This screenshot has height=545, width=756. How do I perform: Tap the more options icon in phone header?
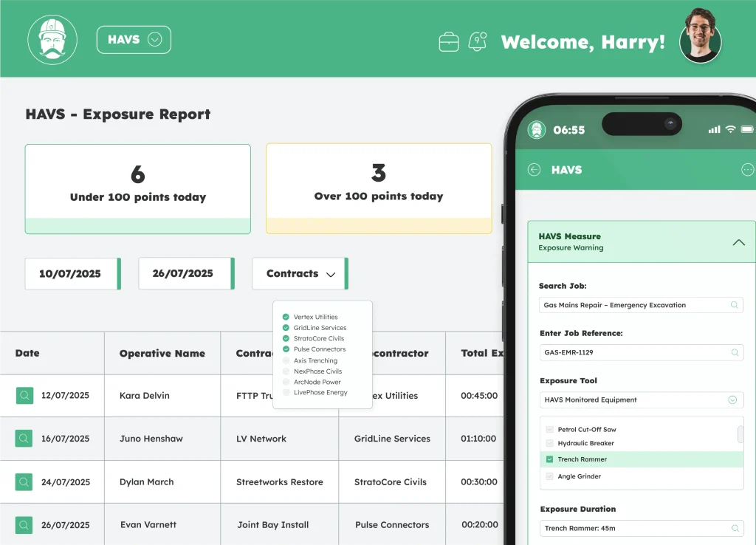[747, 170]
